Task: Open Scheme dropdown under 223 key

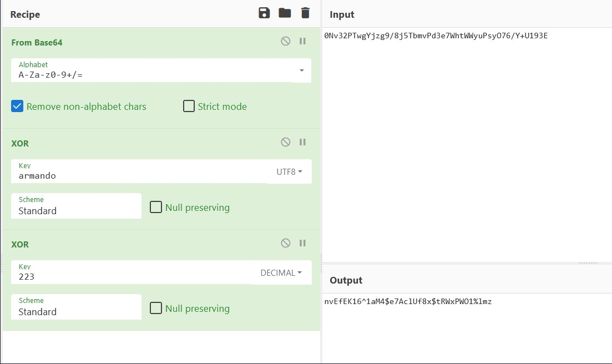Action: [76, 307]
